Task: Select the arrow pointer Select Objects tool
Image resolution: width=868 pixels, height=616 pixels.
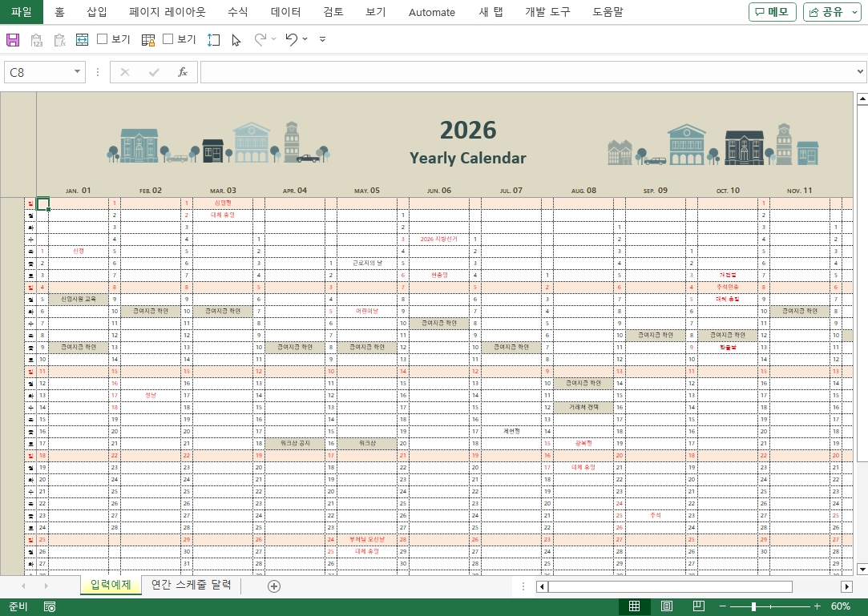Action: pyautogui.click(x=236, y=39)
